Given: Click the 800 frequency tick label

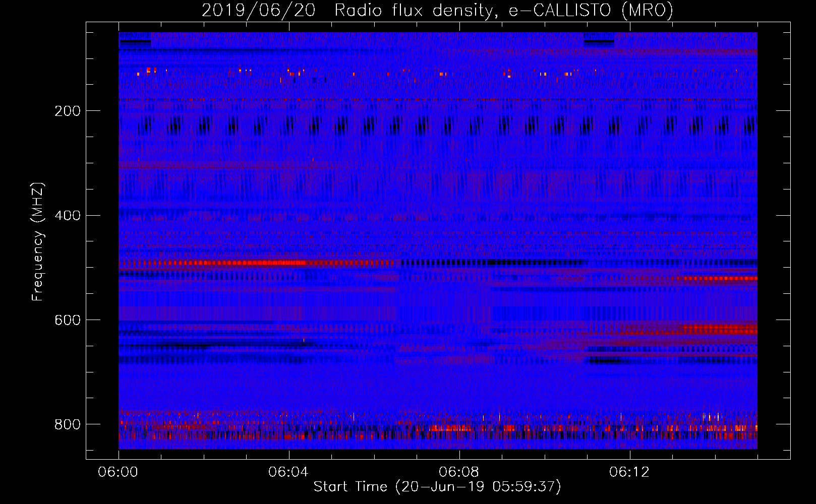Looking at the screenshot, I should pyautogui.click(x=68, y=424).
